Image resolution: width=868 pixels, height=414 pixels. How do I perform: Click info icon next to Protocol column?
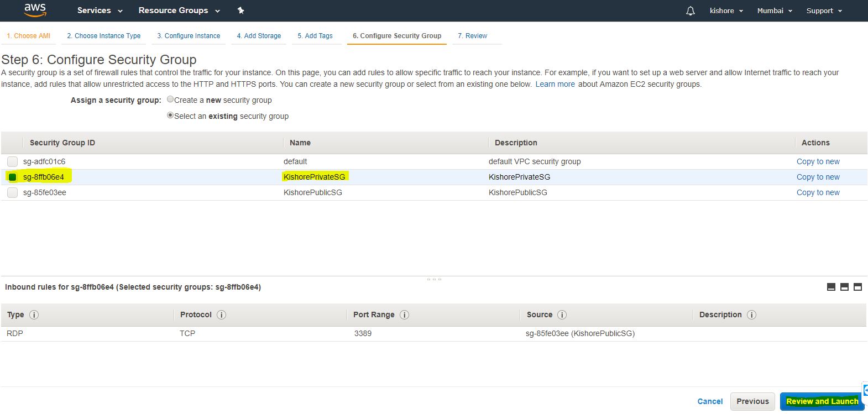[221, 315]
